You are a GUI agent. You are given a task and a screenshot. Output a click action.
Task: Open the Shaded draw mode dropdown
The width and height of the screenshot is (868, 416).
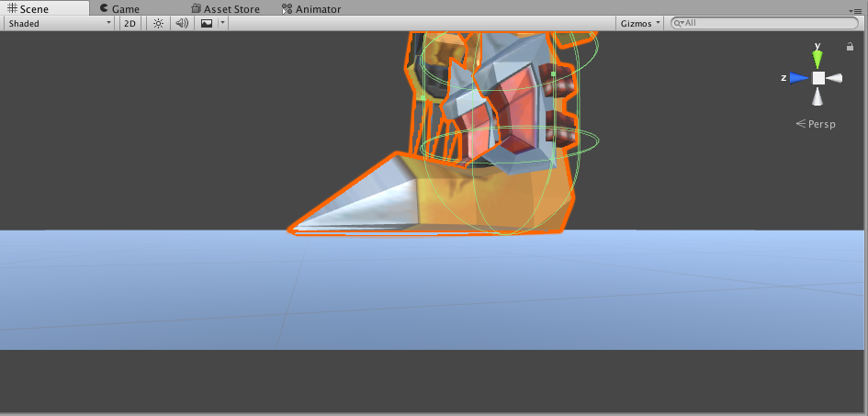60,23
